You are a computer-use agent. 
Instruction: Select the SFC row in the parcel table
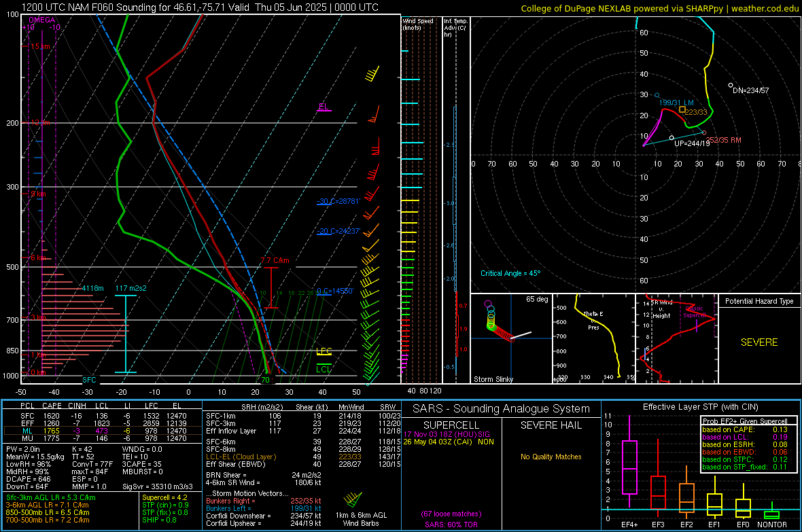point(103,416)
